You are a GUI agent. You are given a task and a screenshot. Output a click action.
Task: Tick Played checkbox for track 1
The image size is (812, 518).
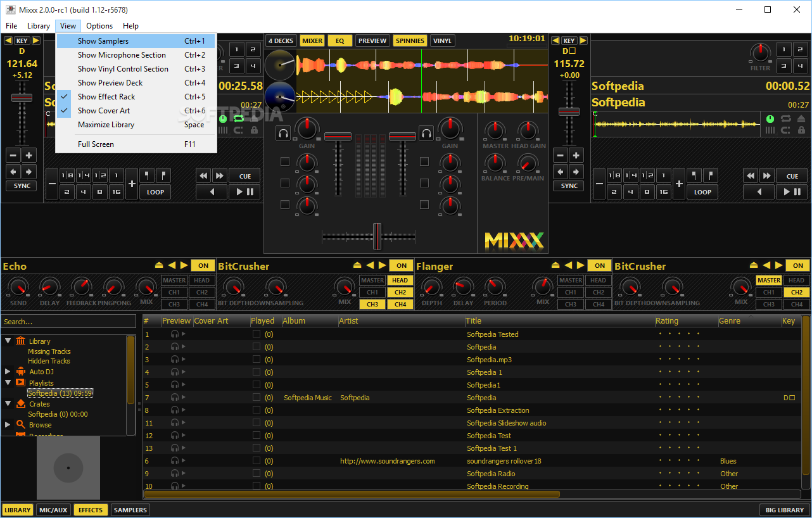[x=257, y=334]
